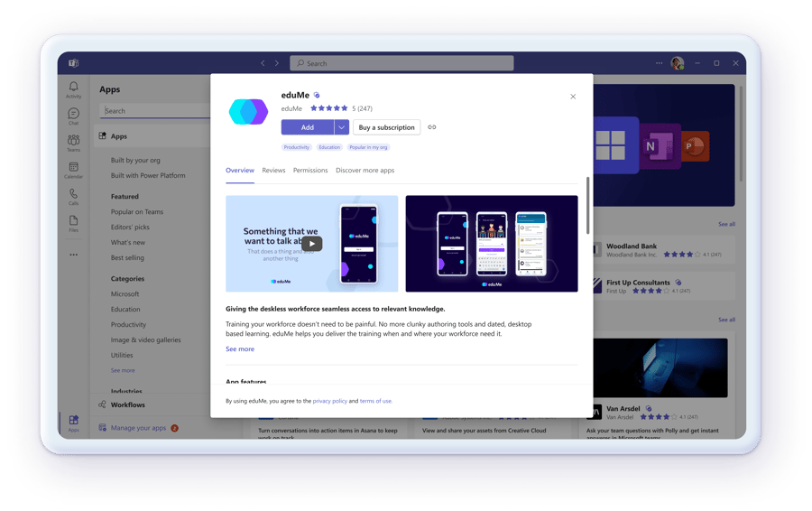The height and width of the screenshot is (511, 812).
Task: Expand the Add button dropdown arrow
Action: click(341, 127)
